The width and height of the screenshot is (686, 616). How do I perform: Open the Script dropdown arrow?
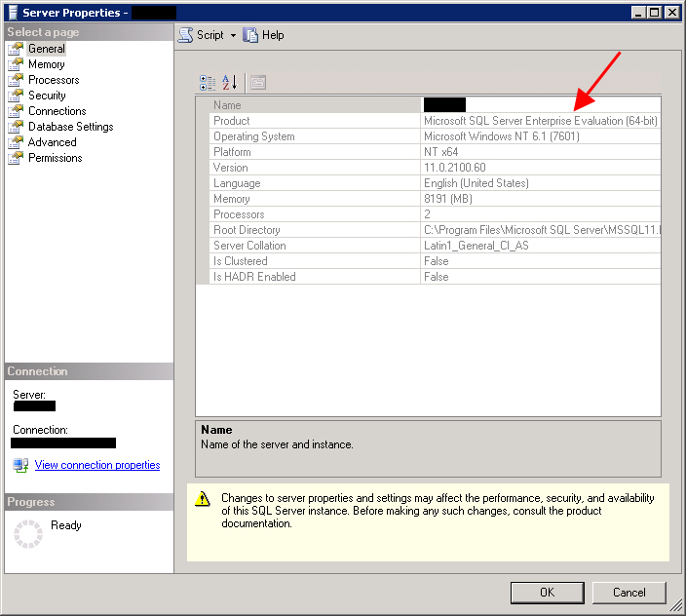233,35
